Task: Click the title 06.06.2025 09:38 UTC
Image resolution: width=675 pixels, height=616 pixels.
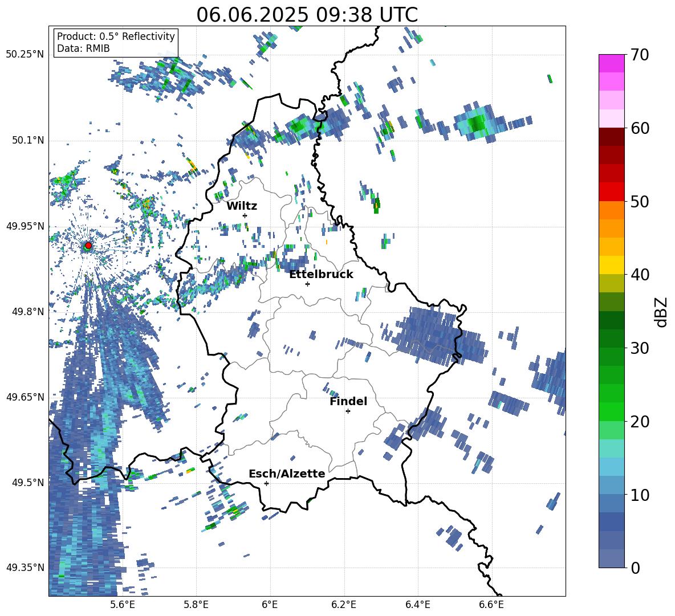Action: click(x=307, y=15)
